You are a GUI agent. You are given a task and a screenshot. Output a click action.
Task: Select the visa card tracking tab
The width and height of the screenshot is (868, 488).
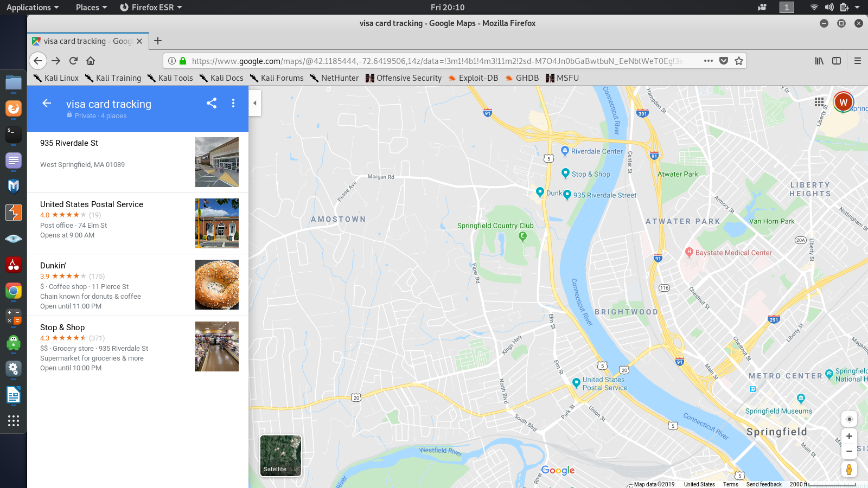coord(88,41)
